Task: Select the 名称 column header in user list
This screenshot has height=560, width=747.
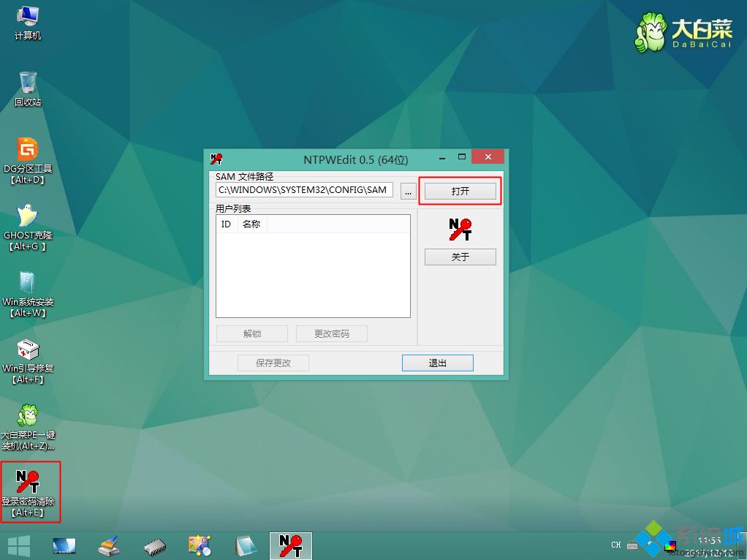Action: (x=251, y=224)
